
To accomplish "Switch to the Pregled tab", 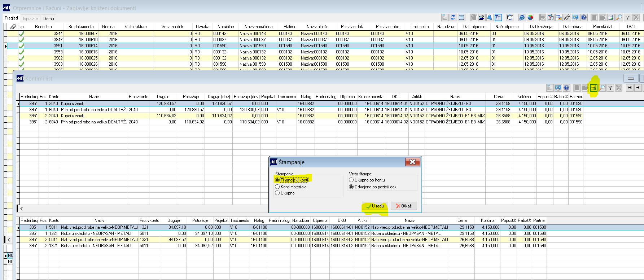I will point(11,18).
